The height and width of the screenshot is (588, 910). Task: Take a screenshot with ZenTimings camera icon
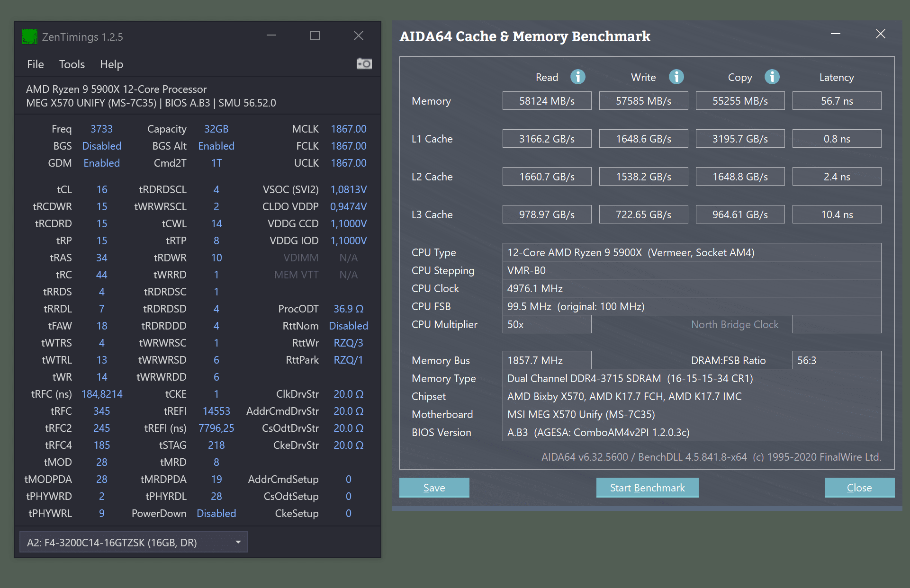point(364,63)
